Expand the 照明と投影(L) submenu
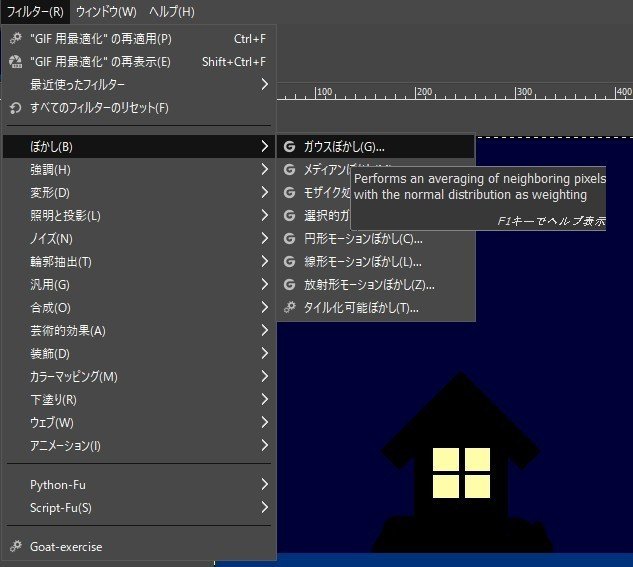The height and width of the screenshot is (567, 633). point(139,216)
